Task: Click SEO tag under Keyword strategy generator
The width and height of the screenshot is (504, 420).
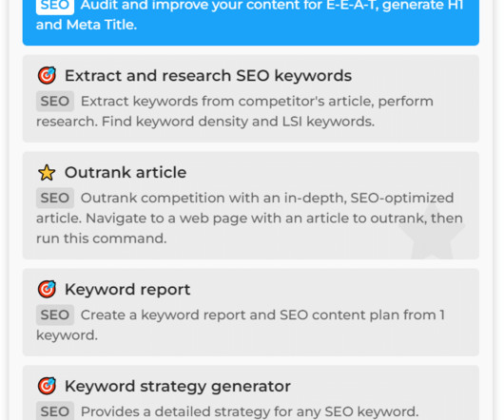Action: click(55, 410)
